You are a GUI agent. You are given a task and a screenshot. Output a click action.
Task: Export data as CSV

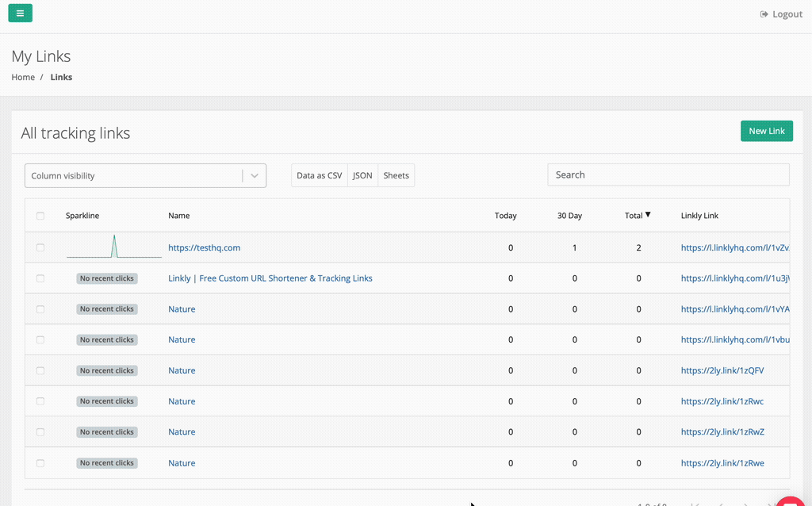[x=319, y=174]
